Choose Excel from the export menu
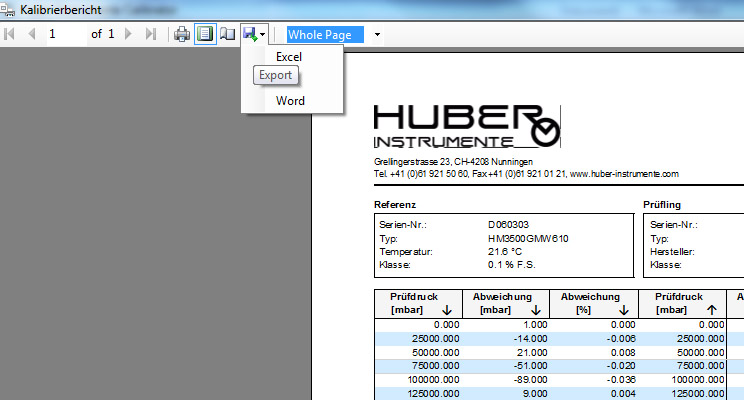The image size is (744, 400). pos(289,57)
